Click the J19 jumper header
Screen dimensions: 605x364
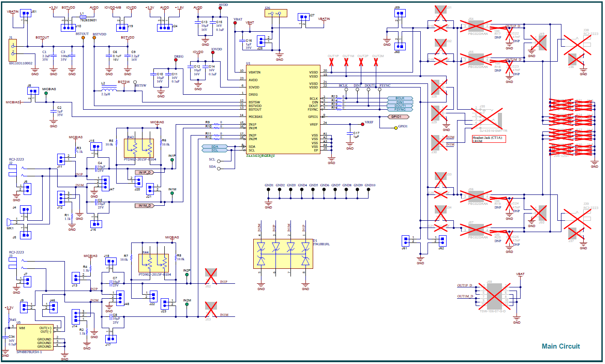[122, 28]
